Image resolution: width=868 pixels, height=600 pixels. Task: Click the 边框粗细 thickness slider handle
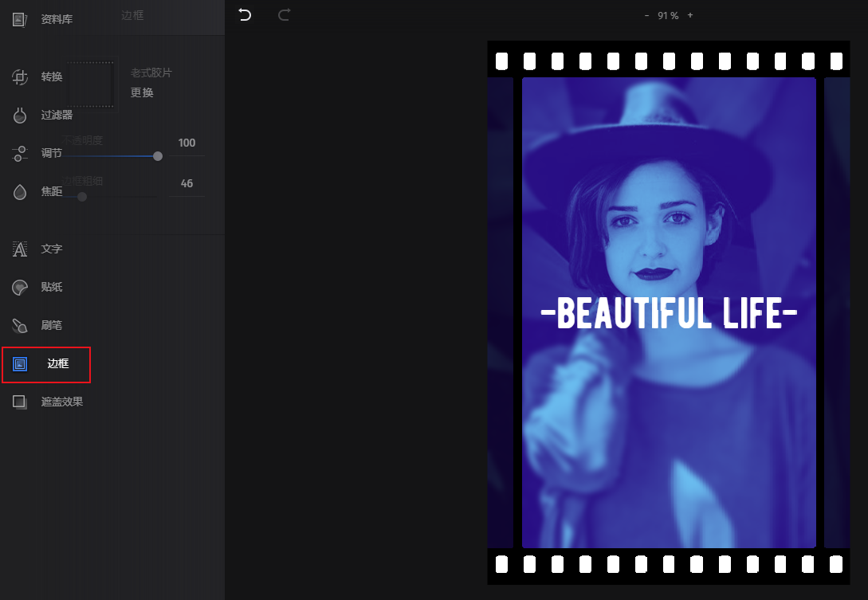click(x=82, y=197)
